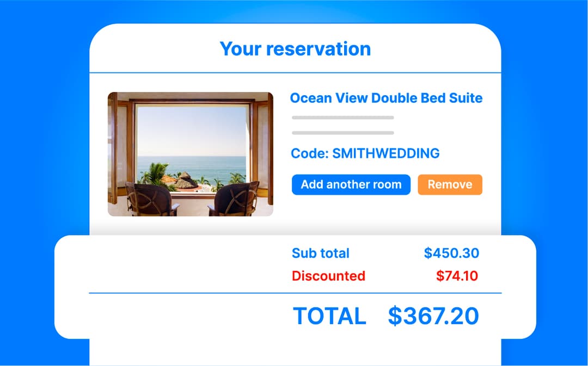588x366 pixels.
Task: Click the $74.10 discount amount
Action: (457, 276)
